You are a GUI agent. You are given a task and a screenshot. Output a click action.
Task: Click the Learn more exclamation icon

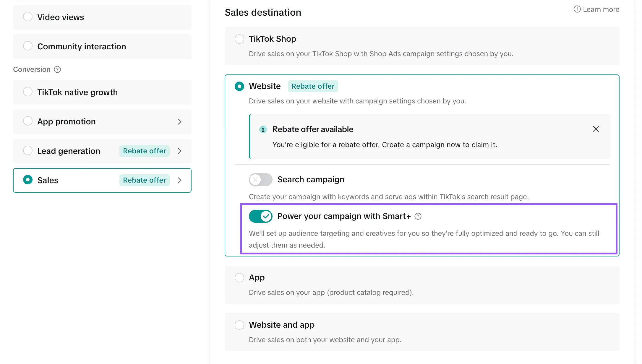pyautogui.click(x=577, y=9)
